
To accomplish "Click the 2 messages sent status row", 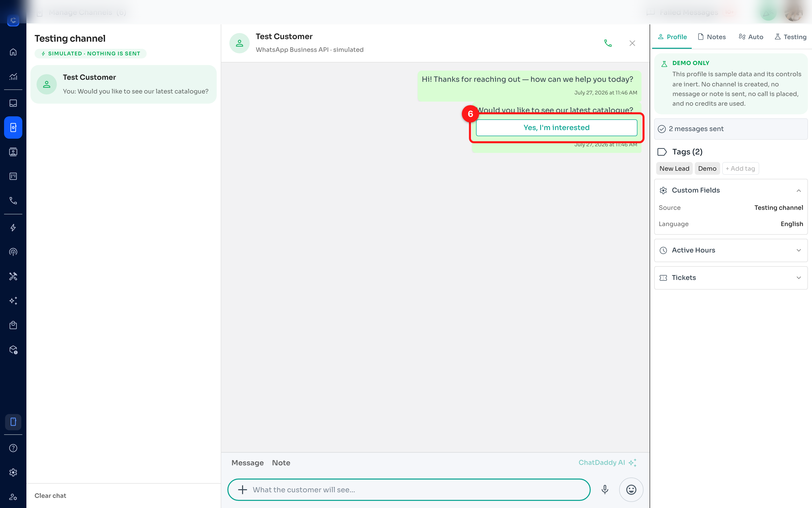I will [731, 129].
